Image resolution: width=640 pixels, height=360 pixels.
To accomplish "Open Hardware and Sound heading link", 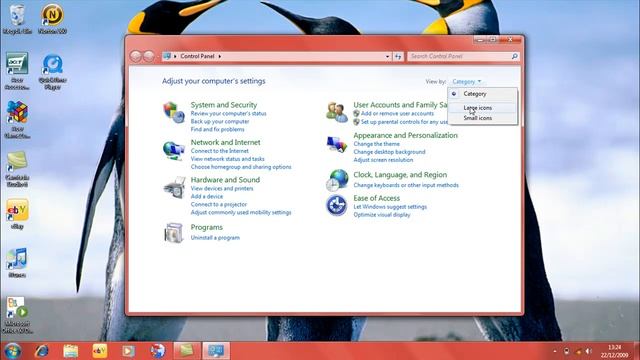I will (225, 180).
